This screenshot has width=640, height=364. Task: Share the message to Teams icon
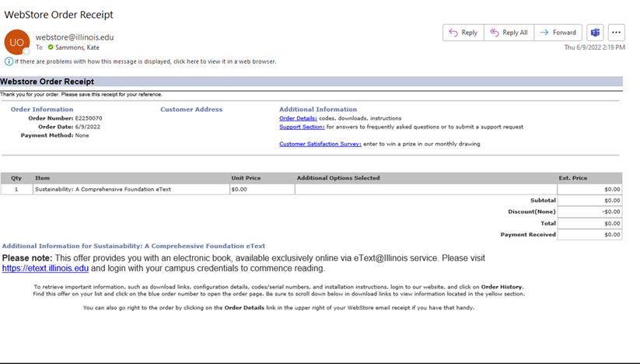595,33
